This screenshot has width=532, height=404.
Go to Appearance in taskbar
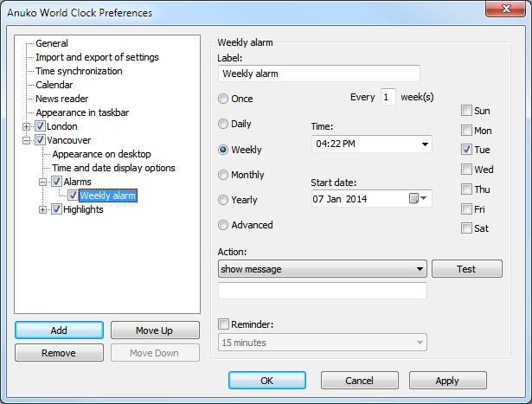pos(82,112)
